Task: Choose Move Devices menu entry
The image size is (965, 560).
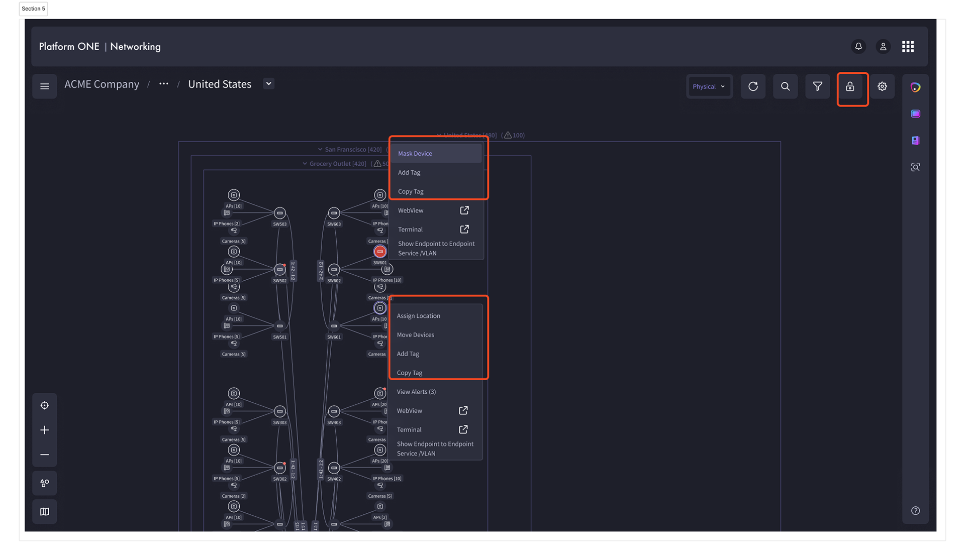Action: (x=415, y=335)
